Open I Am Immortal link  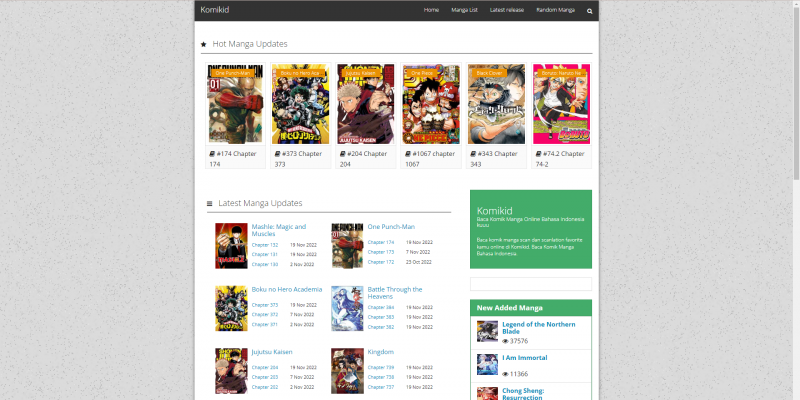coord(525,358)
